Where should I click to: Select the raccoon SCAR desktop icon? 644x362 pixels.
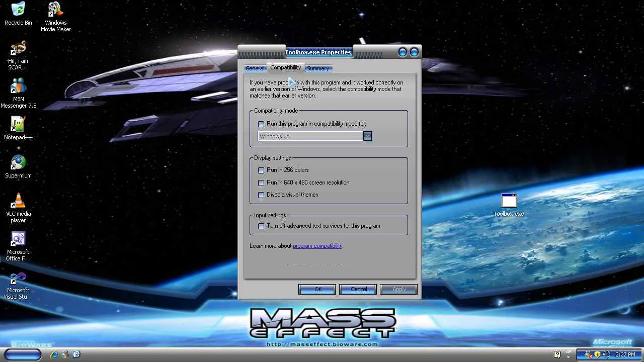pyautogui.click(x=18, y=55)
